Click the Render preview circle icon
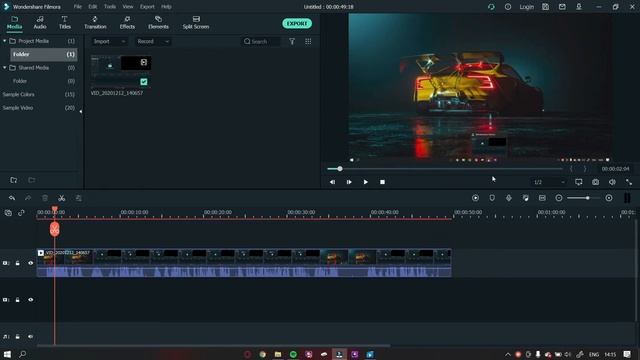 point(476,198)
